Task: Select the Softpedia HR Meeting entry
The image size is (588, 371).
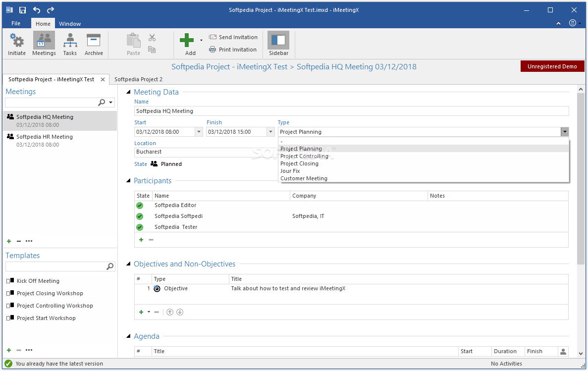Action: coord(60,141)
